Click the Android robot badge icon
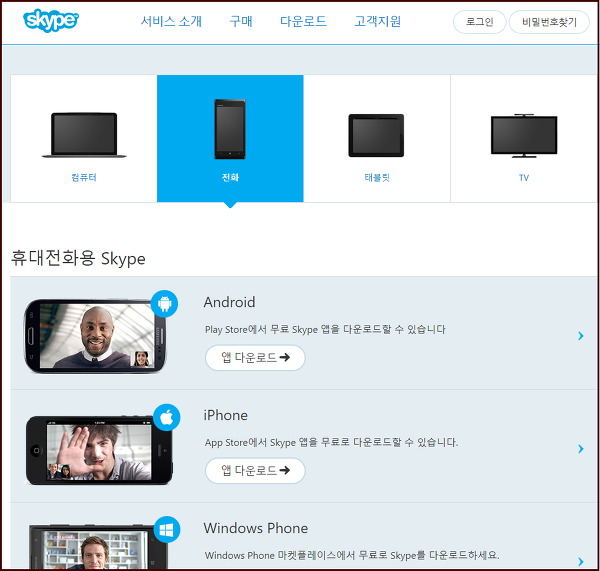 click(x=164, y=303)
